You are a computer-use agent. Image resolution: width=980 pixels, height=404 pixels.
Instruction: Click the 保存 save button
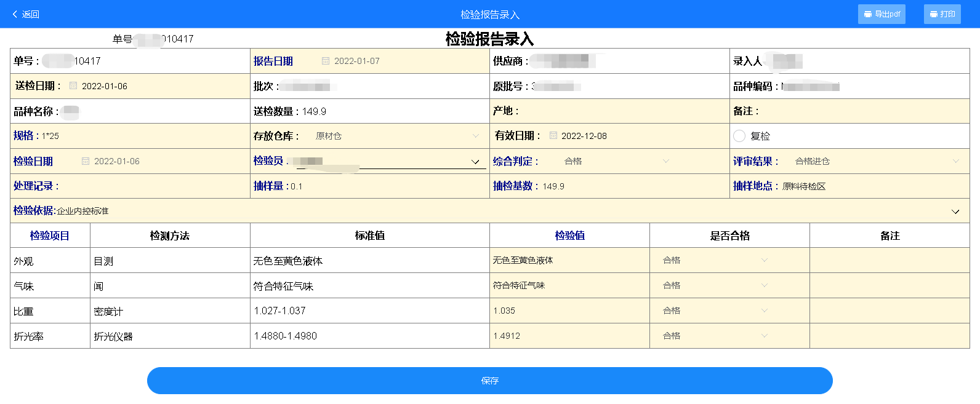coord(489,381)
